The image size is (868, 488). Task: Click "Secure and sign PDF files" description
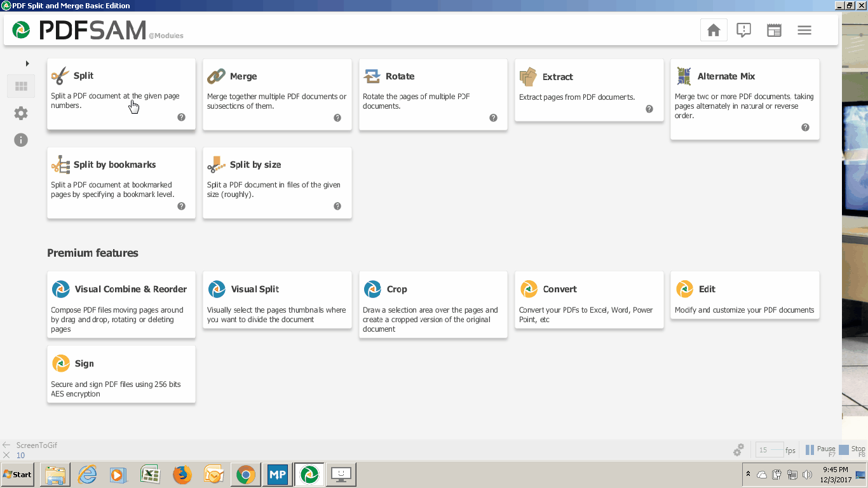point(116,389)
